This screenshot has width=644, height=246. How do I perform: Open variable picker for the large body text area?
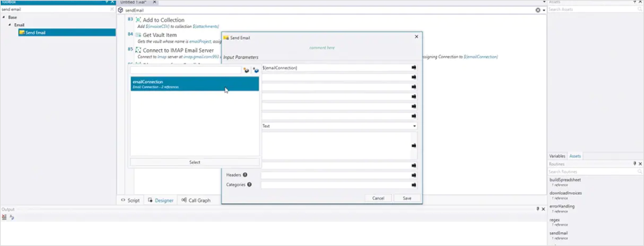coord(414,146)
